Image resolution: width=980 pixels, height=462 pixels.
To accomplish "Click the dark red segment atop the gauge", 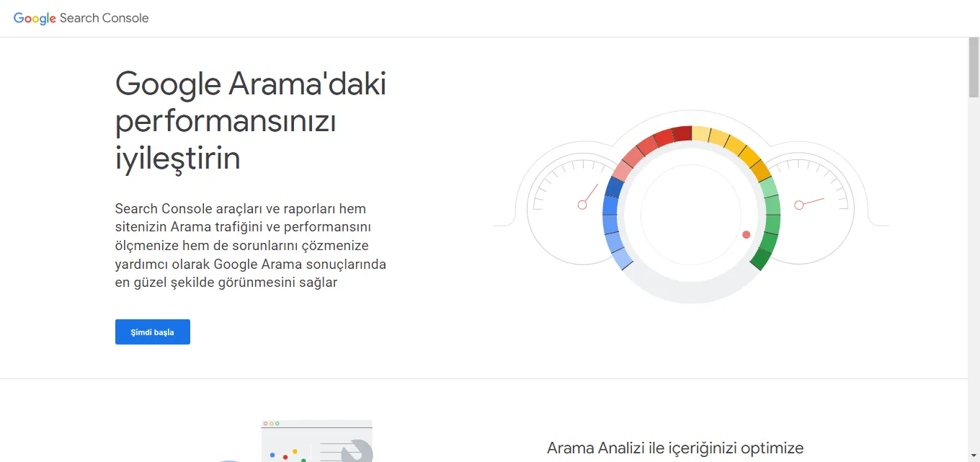I will 682,134.
